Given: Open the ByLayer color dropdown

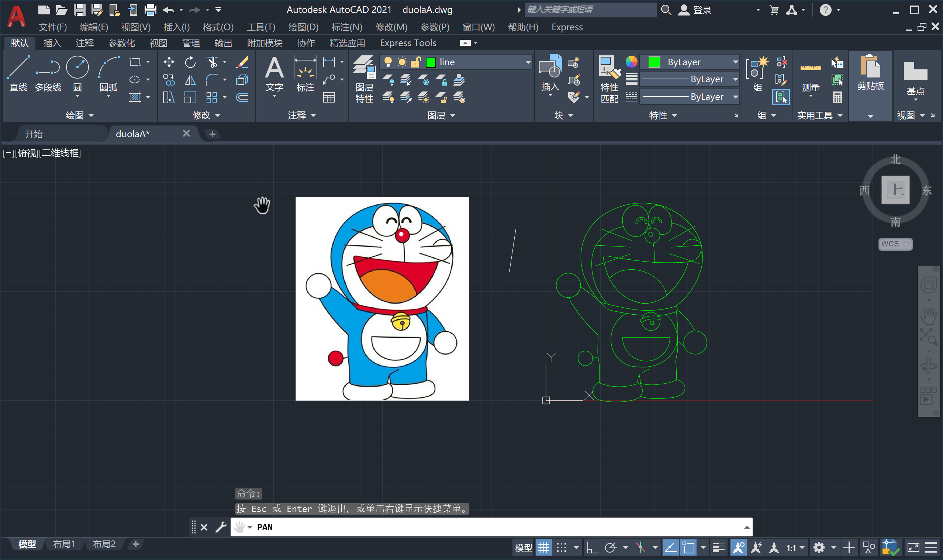Looking at the screenshot, I should click(x=735, y=62).
